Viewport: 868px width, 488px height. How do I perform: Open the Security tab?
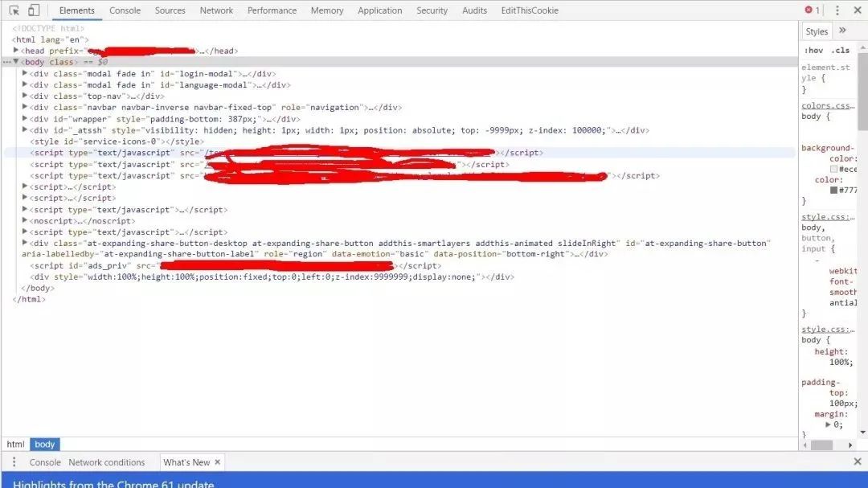coord(432,10)
